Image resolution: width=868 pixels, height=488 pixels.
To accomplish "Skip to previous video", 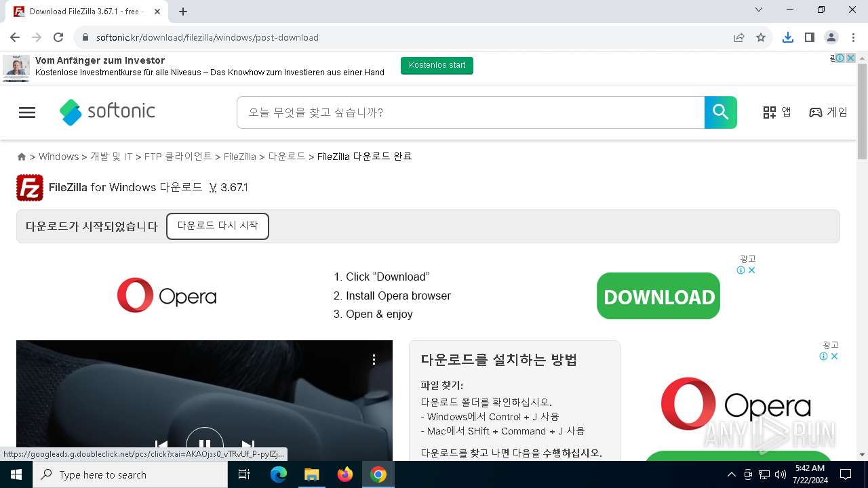I will coord(161,446).
